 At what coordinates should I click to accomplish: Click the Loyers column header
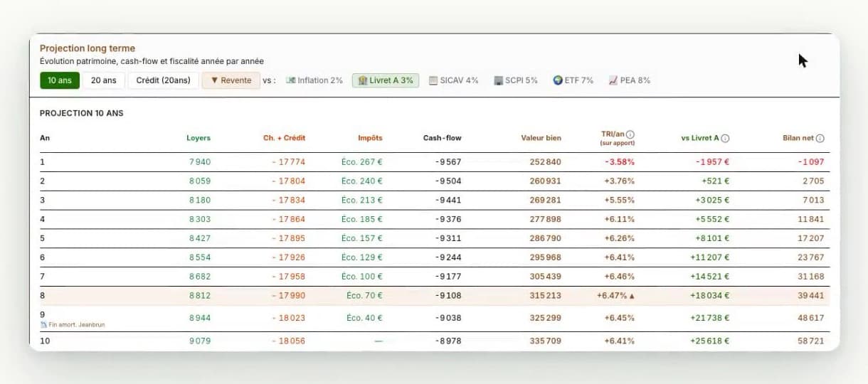(199, 138)
